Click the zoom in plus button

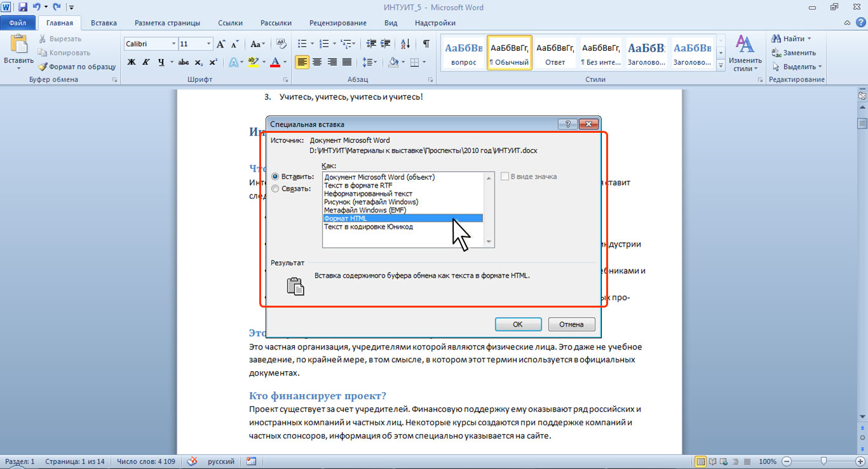860,461
